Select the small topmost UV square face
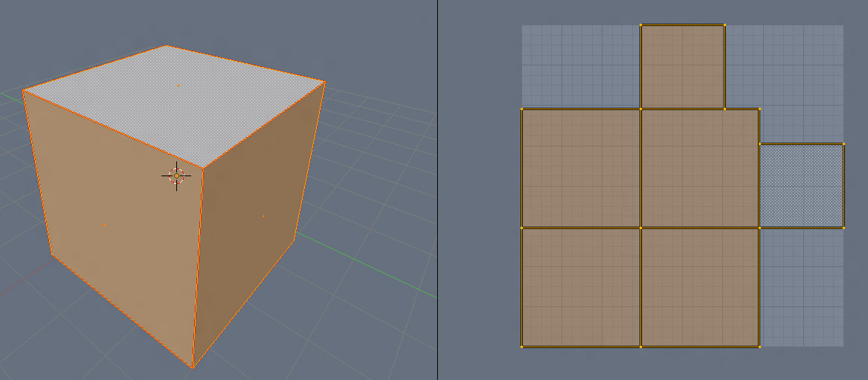The height and width of the screenshot is (380, 868). 683,66
